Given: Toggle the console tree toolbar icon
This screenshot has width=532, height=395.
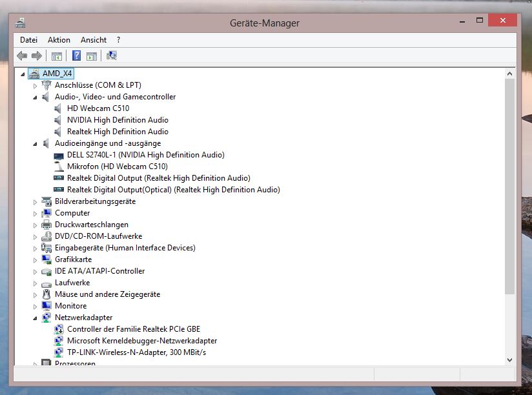Looking at the screenshot, I should pyautogui.click(x=57, y=56).
